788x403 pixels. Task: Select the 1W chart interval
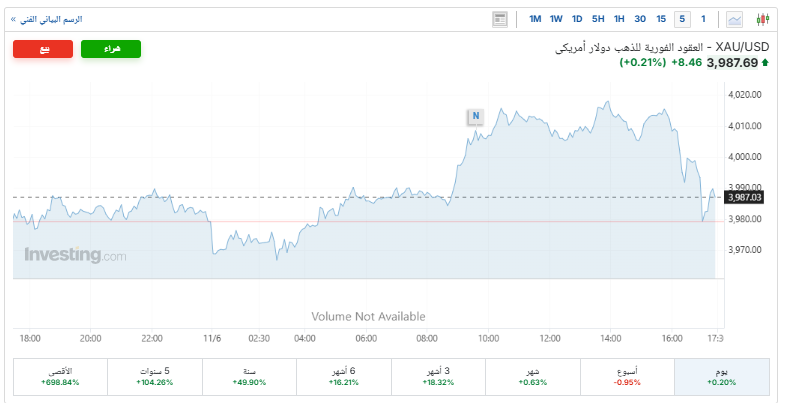click(556, 19)
